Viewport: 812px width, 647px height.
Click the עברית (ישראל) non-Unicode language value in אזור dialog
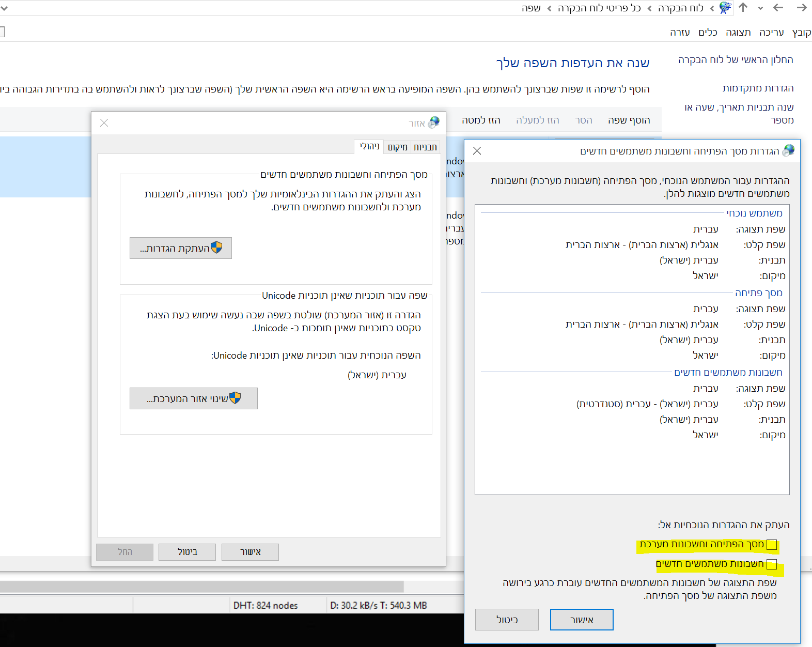pyautogui.click(x=377, y=375)
